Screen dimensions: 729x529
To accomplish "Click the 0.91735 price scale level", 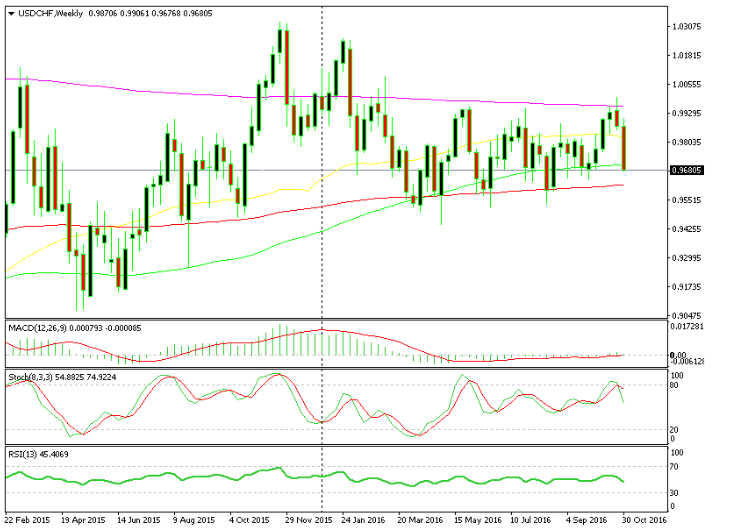I will click(x=687, y=287).
